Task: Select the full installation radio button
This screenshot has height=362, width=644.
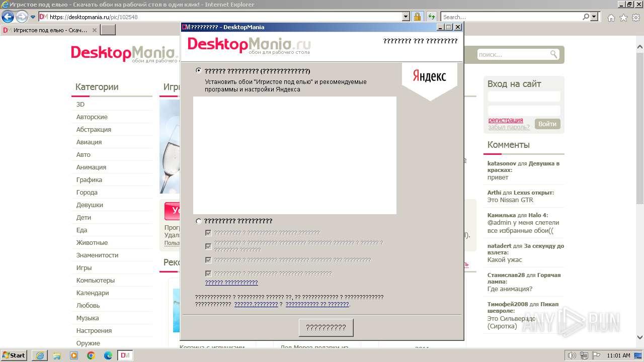Action: pos(198,71)
